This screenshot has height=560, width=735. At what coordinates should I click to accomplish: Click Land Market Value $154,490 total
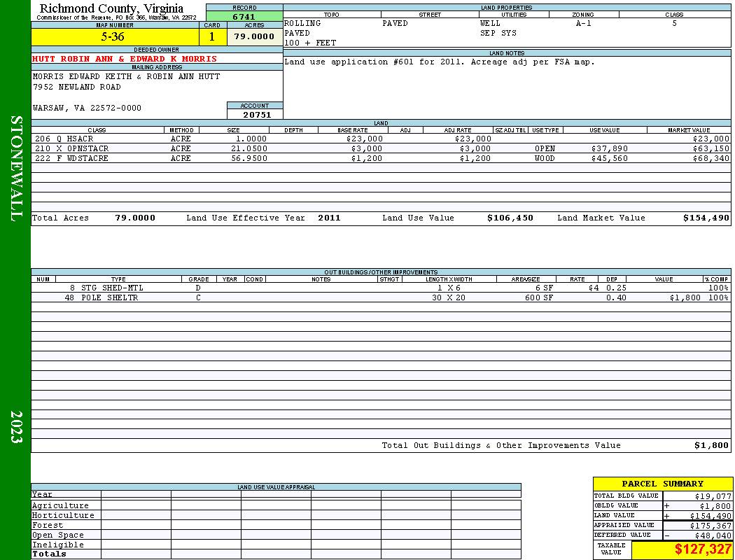click(706, 218)
